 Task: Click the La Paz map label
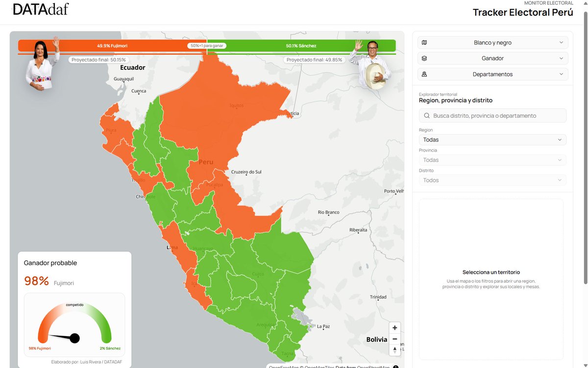[x=323, y=326]
